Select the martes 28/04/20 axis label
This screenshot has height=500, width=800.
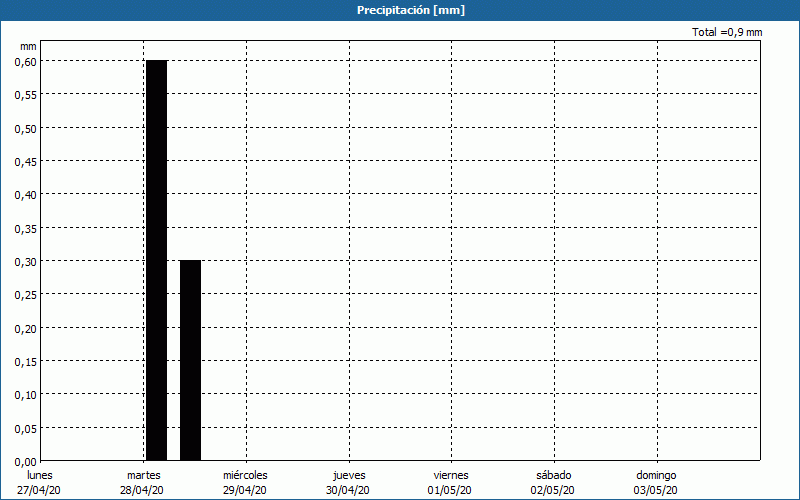click(143, 483)
